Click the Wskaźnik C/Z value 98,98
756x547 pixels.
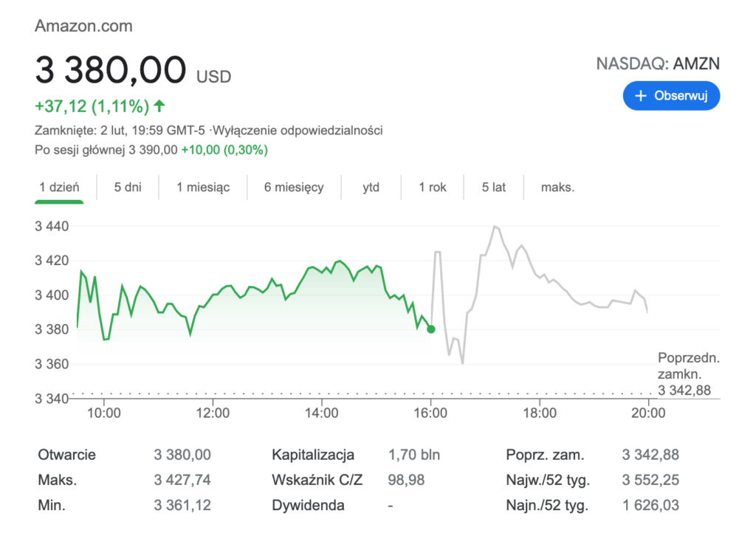[406, 480]
